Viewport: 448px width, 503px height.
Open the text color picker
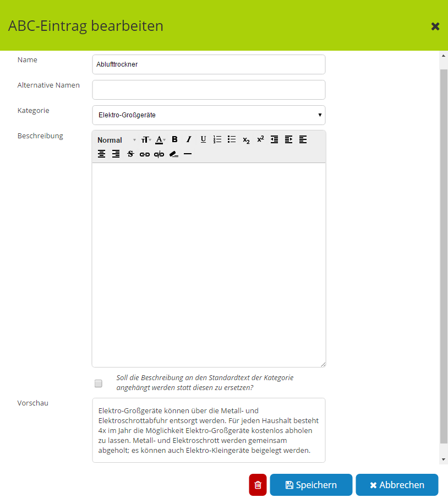click(160, 139)
